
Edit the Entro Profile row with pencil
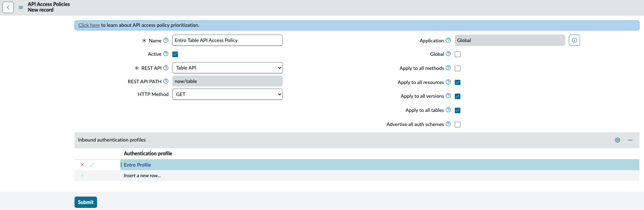click(x=92, y=165)
